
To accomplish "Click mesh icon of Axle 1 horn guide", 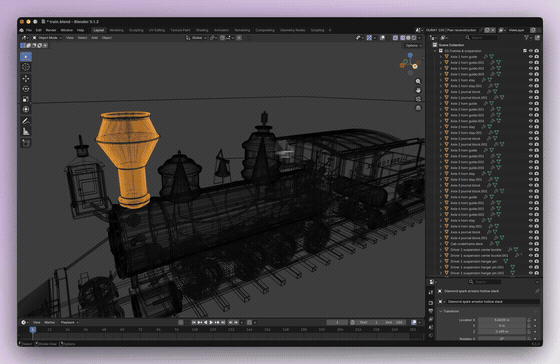I will 446,57.
